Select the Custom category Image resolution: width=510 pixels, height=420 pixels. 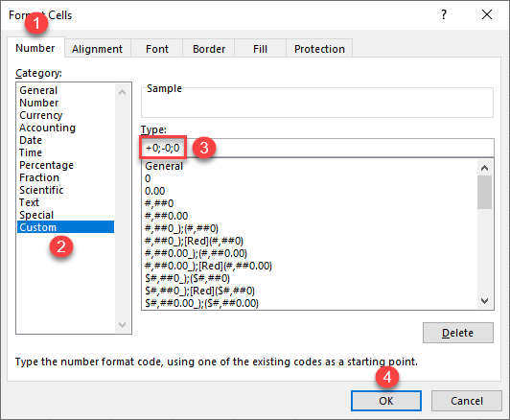coord(65,227)
